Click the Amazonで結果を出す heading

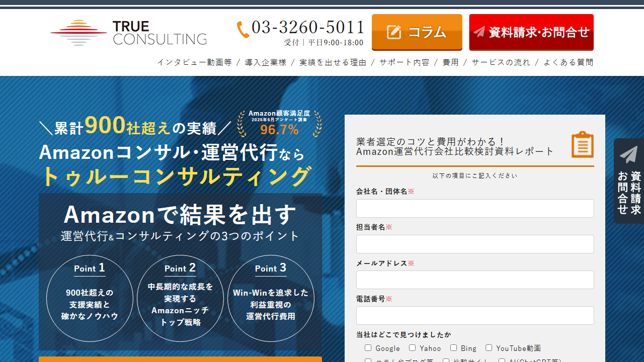(x=180, y=215)
